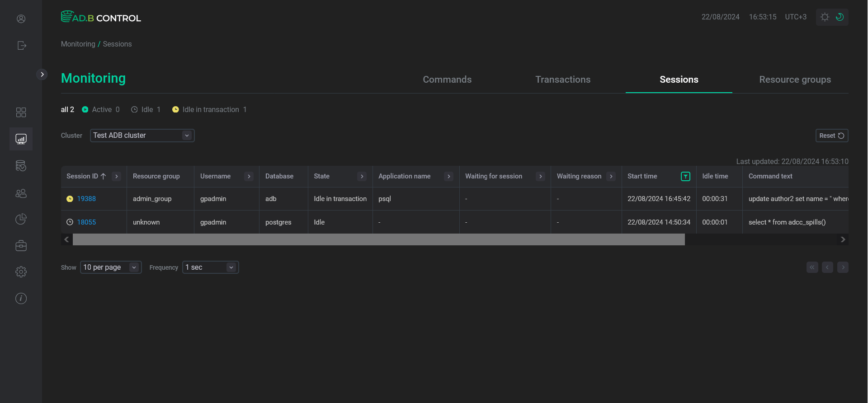The image size is (868, 403).
Task: Expand the sidebar with arrow button
Action: tap(42, 74)
